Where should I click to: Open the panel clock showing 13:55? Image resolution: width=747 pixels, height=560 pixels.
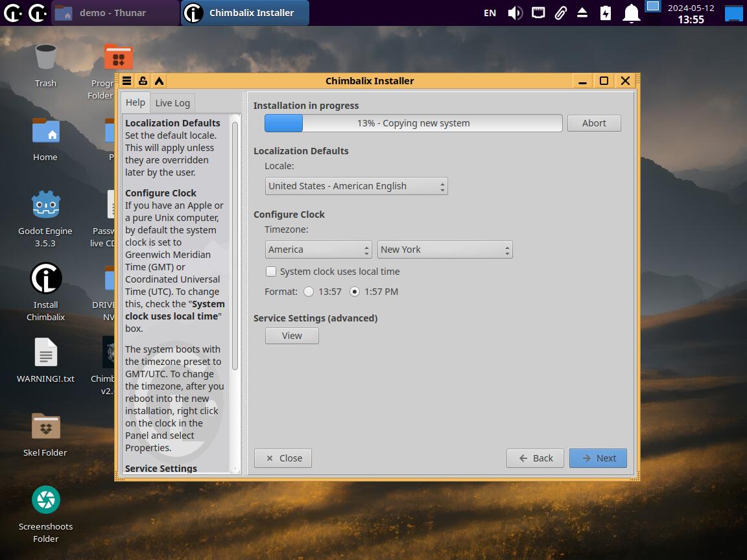[x=691, y=14]
